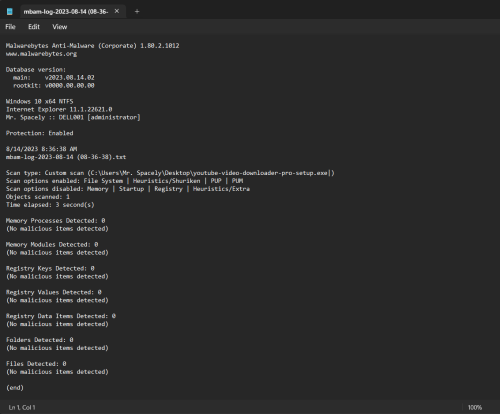Click the Notepad app icon in title bar
This screenshot has width=500, height=414.
[x=10, y=12]
